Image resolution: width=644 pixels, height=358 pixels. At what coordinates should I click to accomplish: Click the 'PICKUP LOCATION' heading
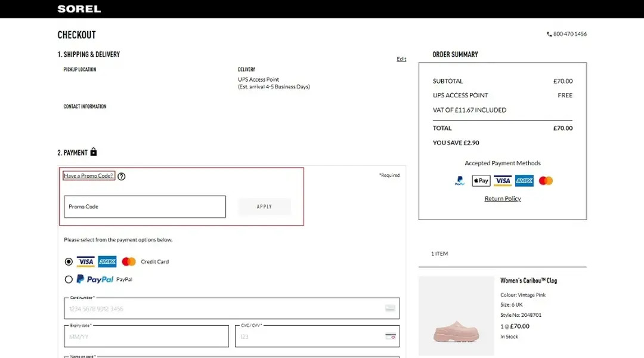click(x=80, y=69)
